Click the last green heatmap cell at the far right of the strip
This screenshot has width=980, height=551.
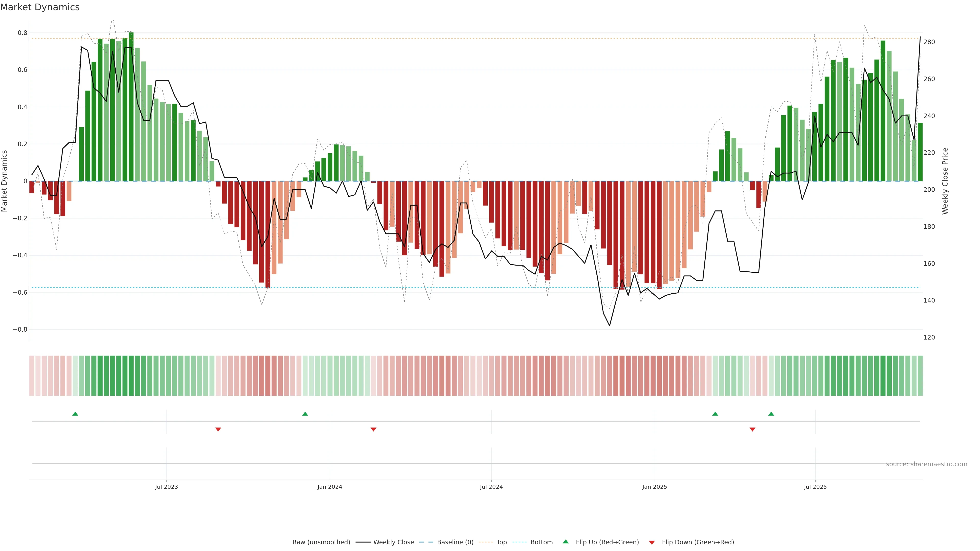(920, 376)
